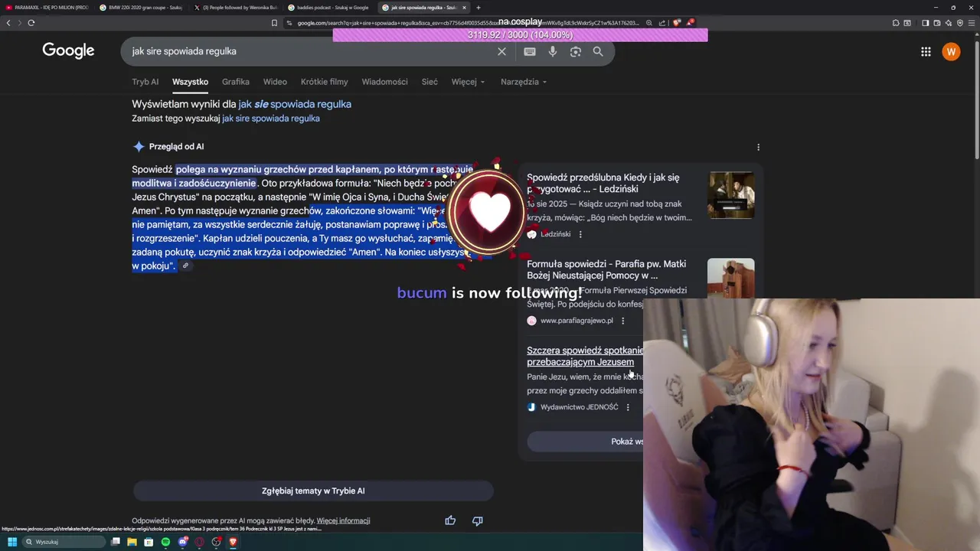Image resolution: width=980 pixels, height=551 pixels.
Task: Open 'Formuła spowiedzi - Parafia pw. Matki' result
Action: click(606, 269)
